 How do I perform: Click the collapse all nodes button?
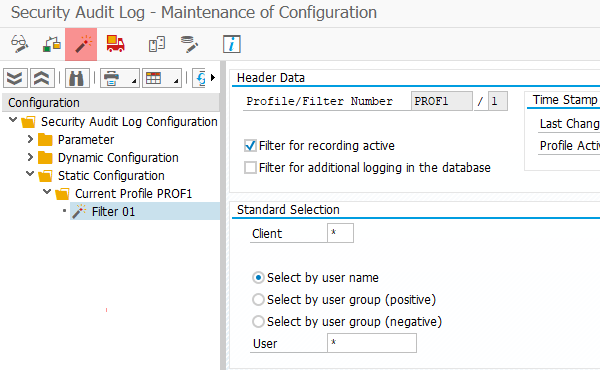(42, 78)
